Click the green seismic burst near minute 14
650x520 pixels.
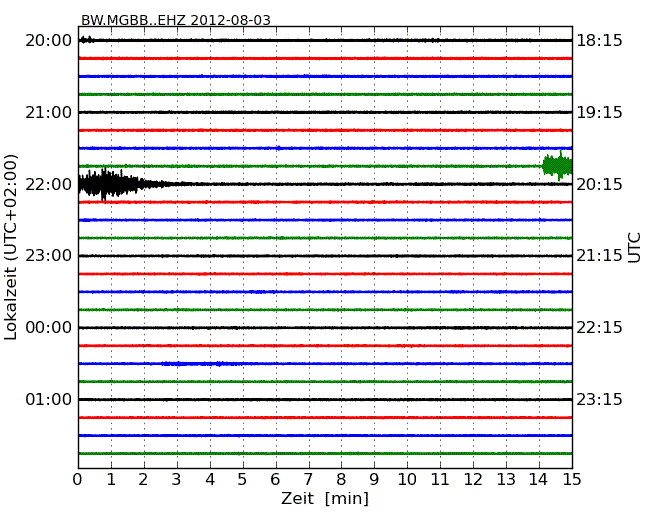pyautogui.click(x=557, y=166)
